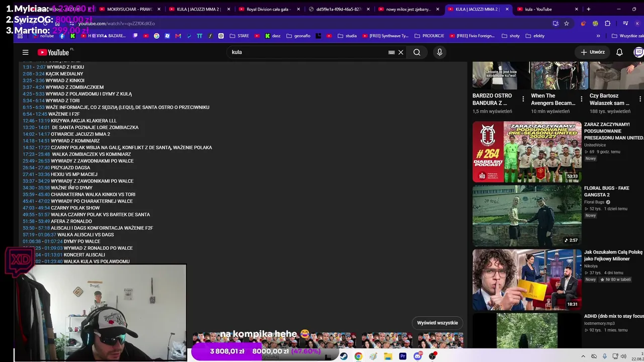
Task: Show hidden system tray icons
Action: pyautogui.click(x=584, y=356)
